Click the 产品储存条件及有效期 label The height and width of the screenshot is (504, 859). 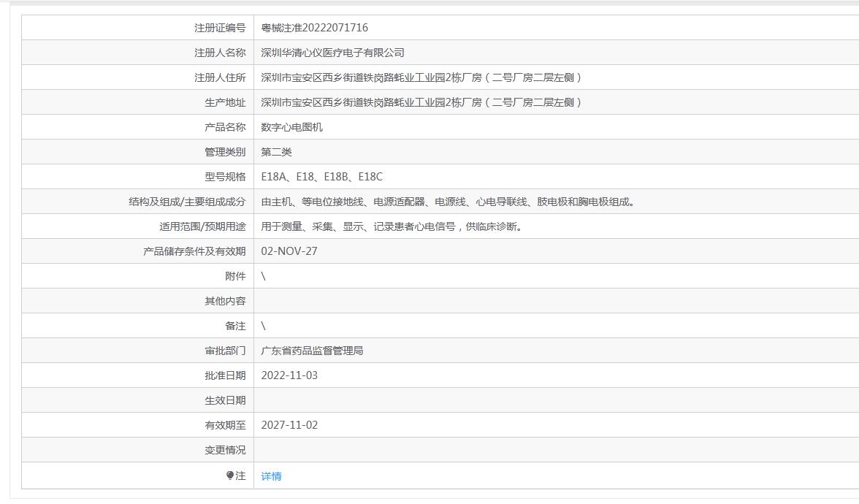[194, 251]
